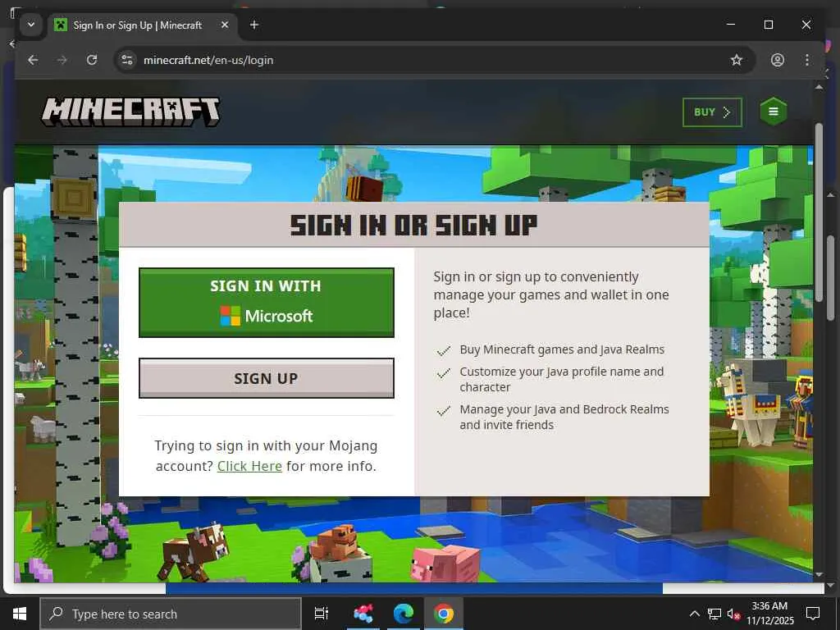This screenshot has height=630, width=840.
Task: Open Chrome three-dot menu
Action: point(807,60)
